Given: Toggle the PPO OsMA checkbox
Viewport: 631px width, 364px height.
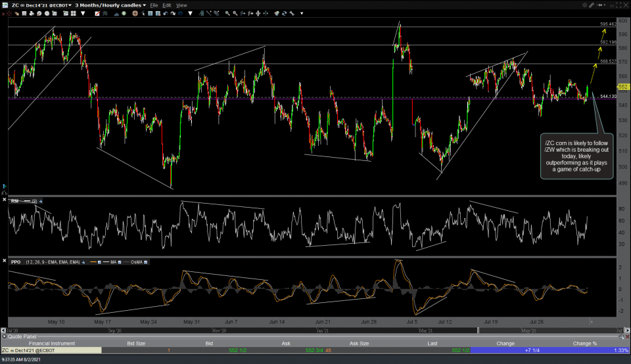Looking at the screenshot, I should 145,262.
